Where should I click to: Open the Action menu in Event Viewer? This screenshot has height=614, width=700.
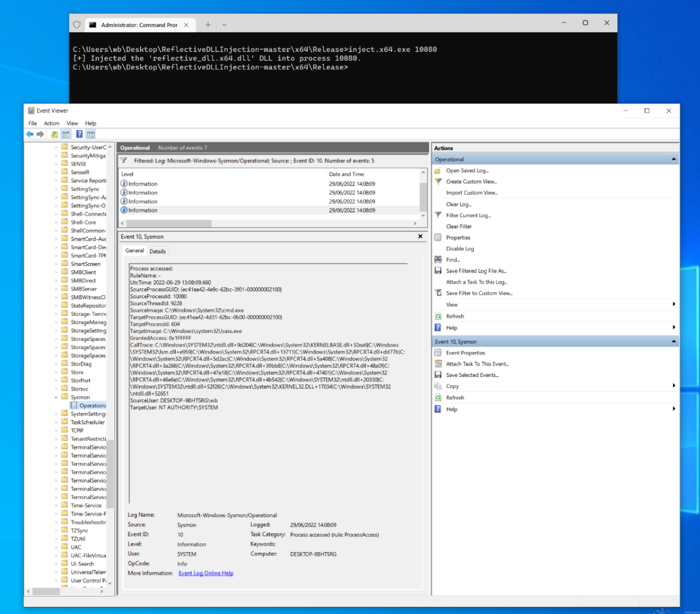(51, 123)
